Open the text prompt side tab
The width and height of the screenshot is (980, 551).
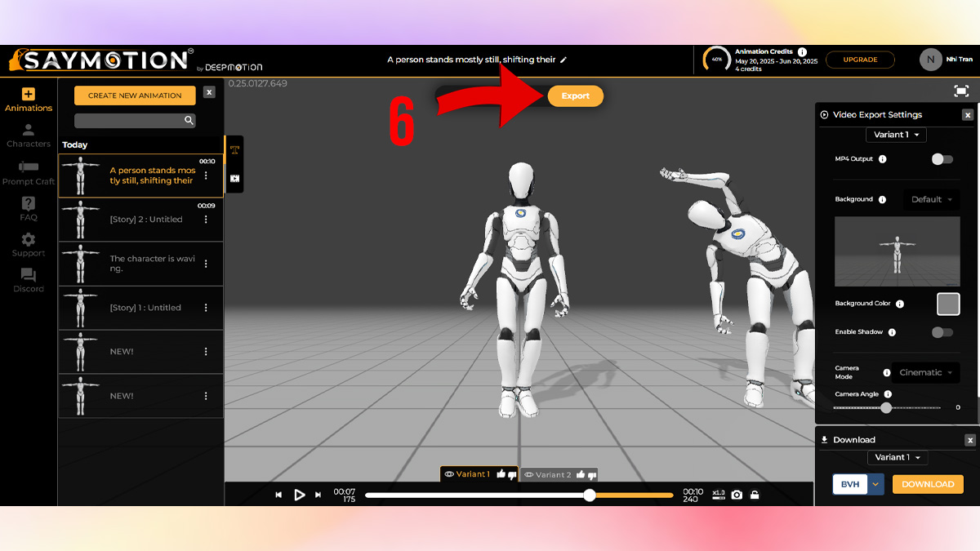tap(234, 149)
